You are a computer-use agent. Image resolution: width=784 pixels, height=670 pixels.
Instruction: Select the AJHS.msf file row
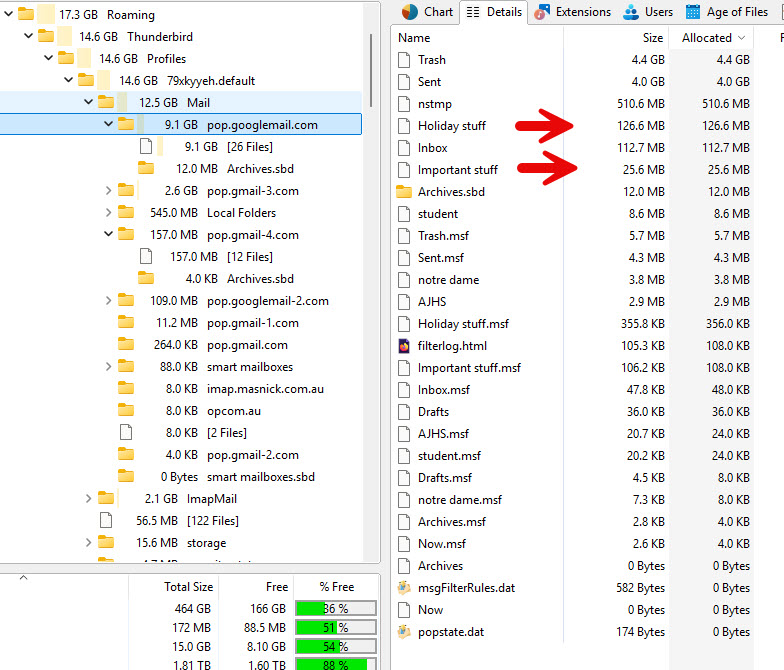point(574,434)
